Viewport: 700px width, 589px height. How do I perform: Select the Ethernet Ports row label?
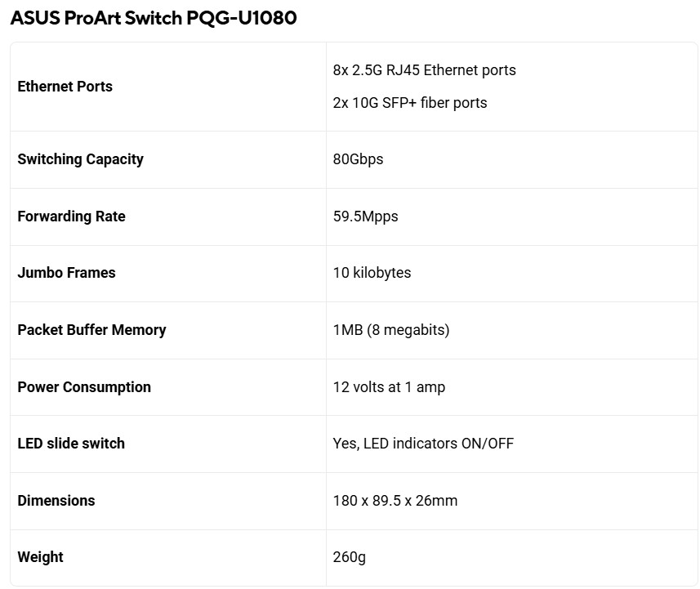point(65,87)
